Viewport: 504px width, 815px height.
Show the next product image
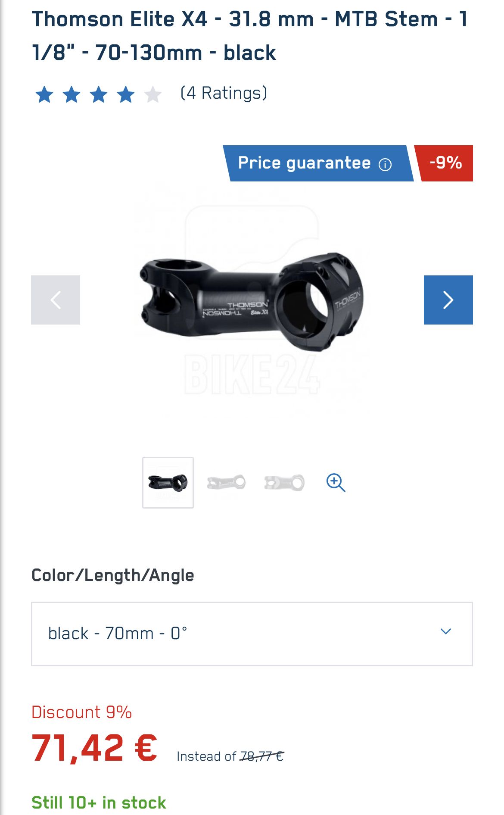(448, 300)
